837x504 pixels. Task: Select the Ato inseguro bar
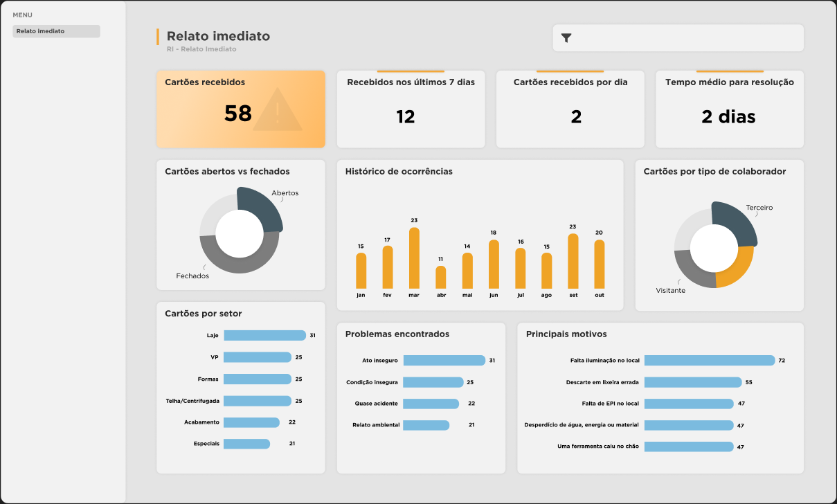pyautogui.click(x=443, y=360)
